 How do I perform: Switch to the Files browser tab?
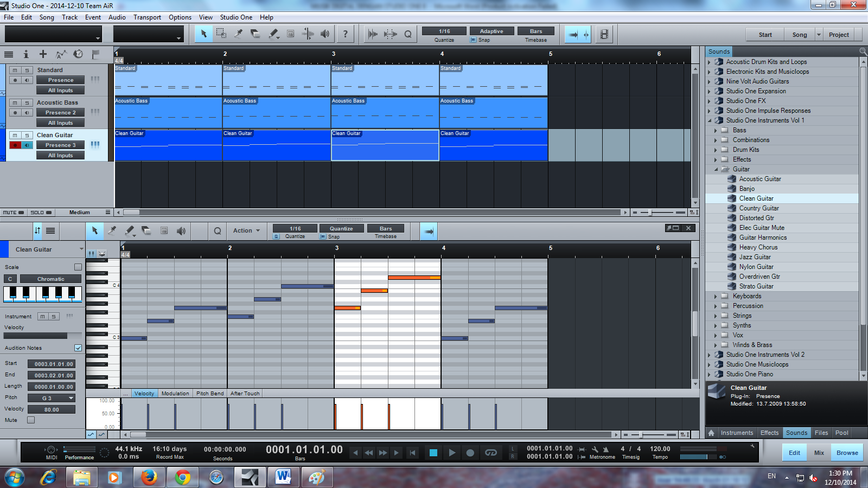821,433
